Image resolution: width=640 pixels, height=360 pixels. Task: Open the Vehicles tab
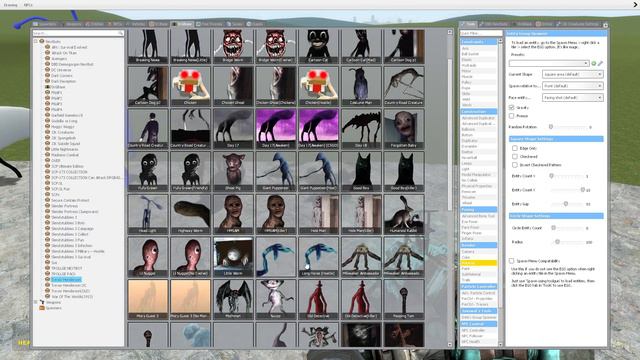(136, 24)
